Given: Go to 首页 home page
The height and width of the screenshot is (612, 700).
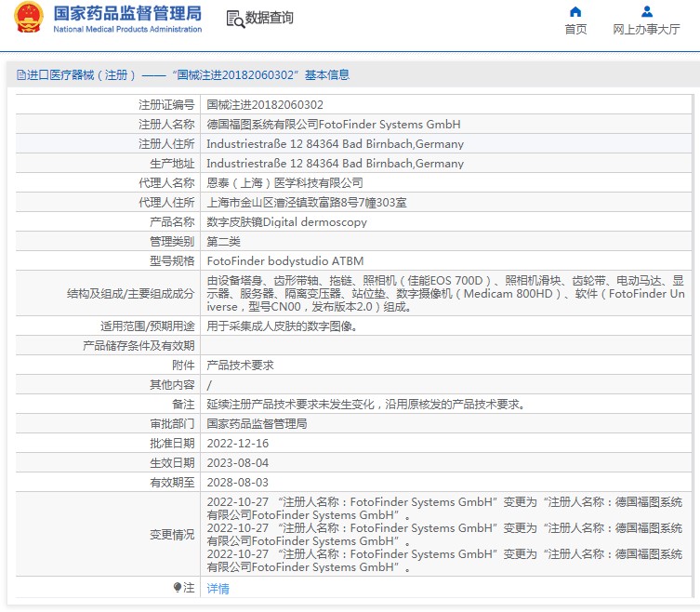Looking at the screenshot, I should point(575,29).
